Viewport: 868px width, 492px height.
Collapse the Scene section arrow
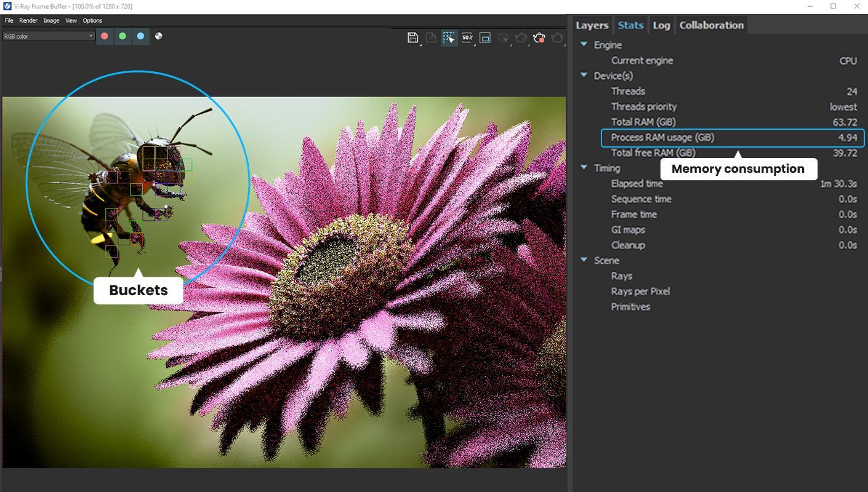(584, 260)
